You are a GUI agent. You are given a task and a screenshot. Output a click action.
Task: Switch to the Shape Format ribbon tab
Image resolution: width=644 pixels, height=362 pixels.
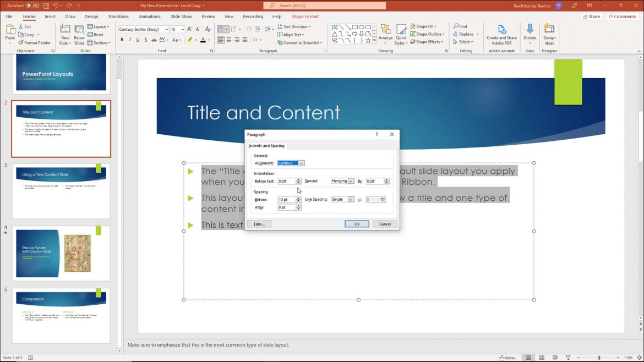305,17
